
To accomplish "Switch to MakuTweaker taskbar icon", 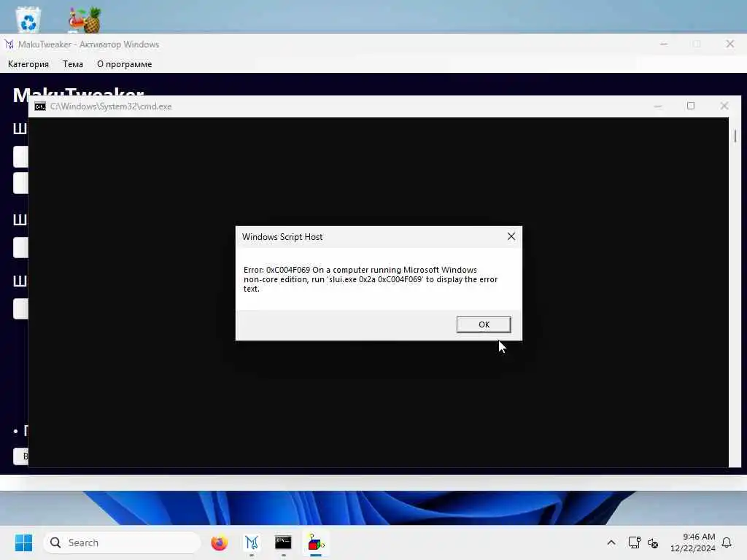I will (252, 542).
